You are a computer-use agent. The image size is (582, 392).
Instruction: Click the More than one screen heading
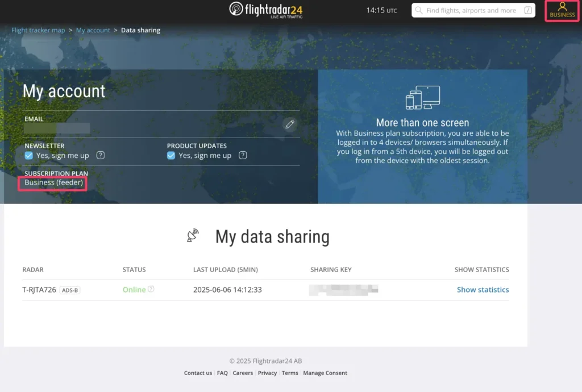[422, 123]
